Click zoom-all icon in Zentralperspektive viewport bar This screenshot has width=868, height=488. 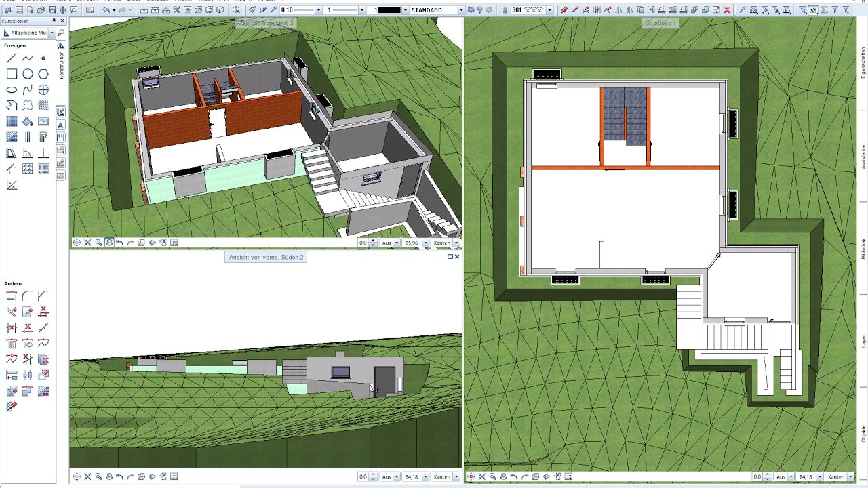point(87,243)
